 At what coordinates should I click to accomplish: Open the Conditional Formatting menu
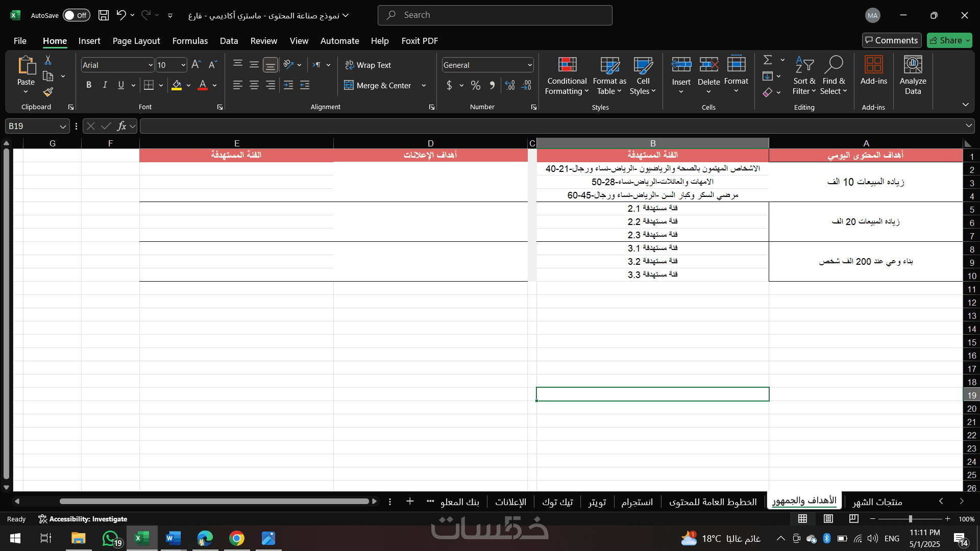coord(567,76)
